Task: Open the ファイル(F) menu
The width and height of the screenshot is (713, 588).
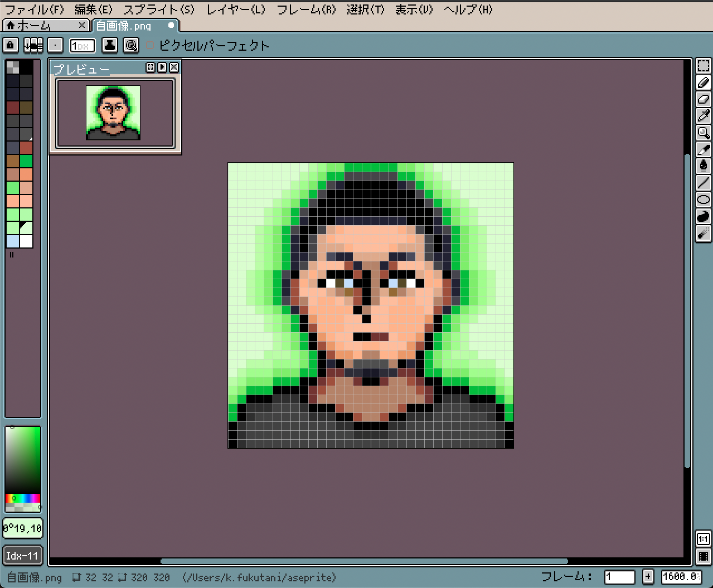Action: pyautogui.click(x=35, y=9)
